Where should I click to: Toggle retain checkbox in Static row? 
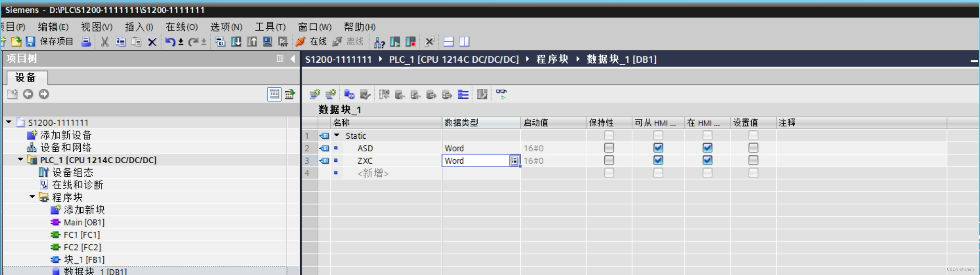tap(609, 135)
